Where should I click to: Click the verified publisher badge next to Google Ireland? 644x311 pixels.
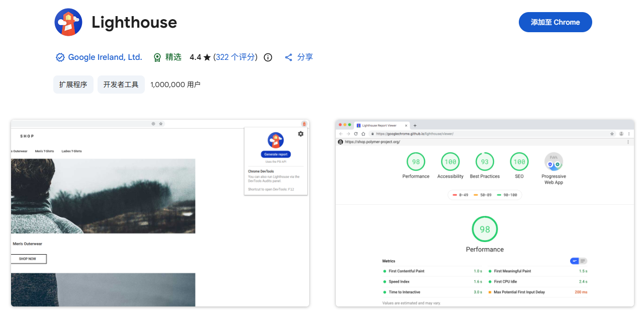pos(60,57)
